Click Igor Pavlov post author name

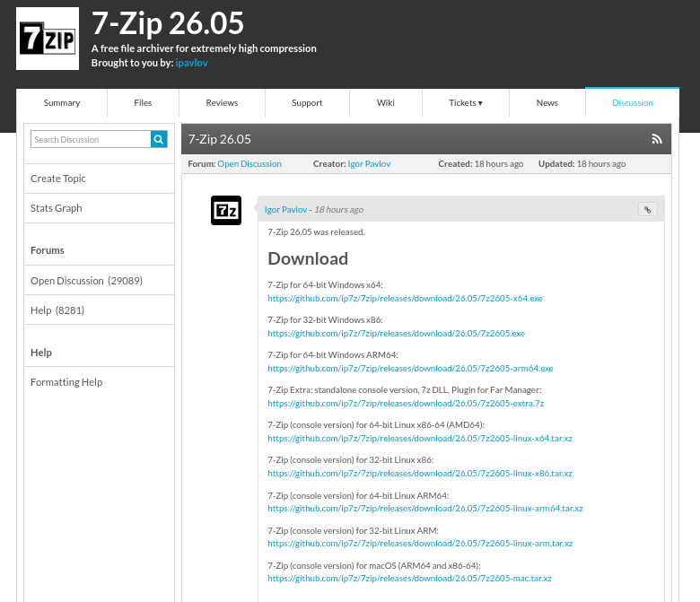pyautogui.click(x=285, y=209)
